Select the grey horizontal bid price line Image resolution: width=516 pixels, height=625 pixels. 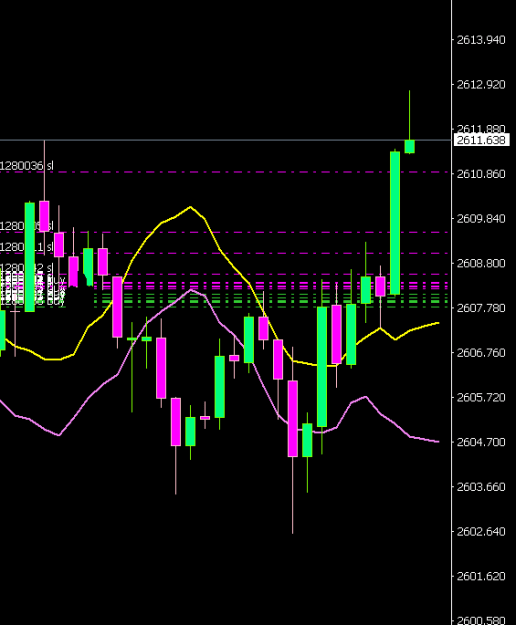pyautogui.click(x=225, y=140)
